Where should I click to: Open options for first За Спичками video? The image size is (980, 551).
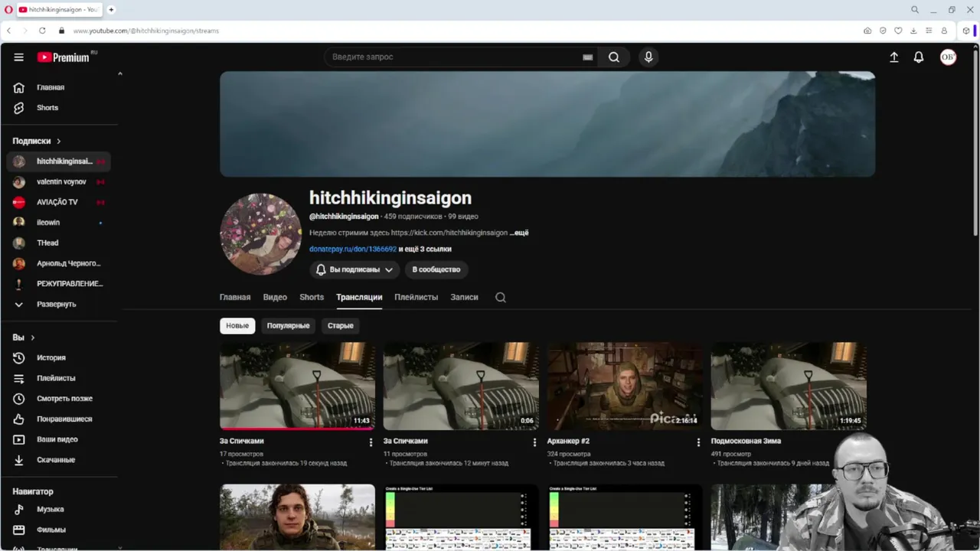[371, 442]
